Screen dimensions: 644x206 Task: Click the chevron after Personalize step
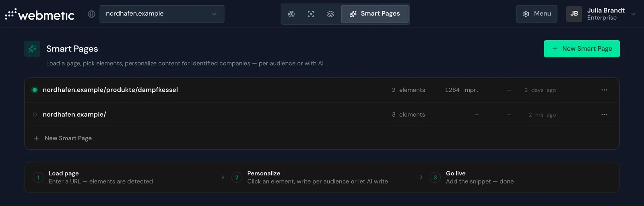421,177
